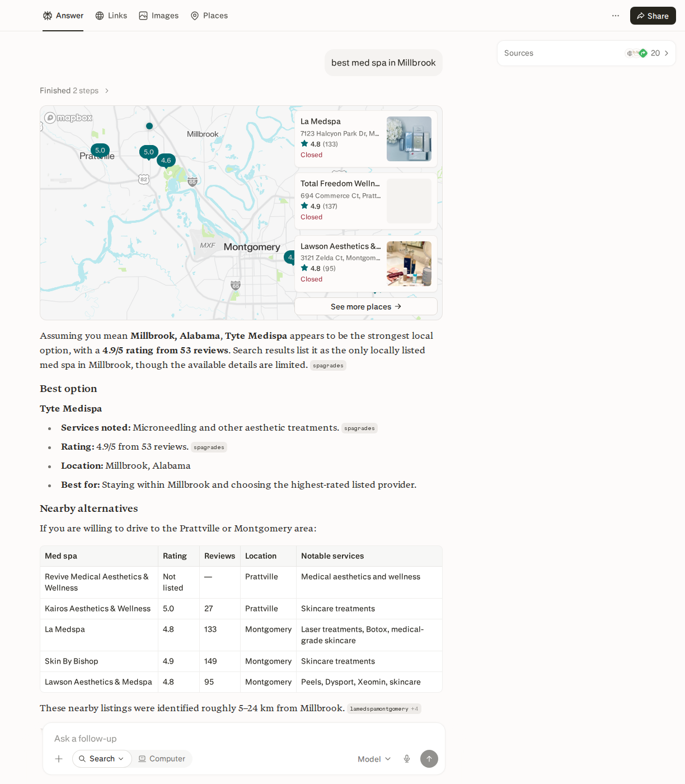Switch to the Images tab
685x784 pixels.
pos(159,16)
